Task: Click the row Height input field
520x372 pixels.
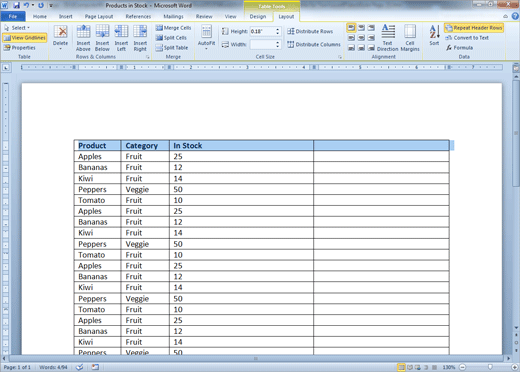Action: pyautogui.click(x=262, y=31)
